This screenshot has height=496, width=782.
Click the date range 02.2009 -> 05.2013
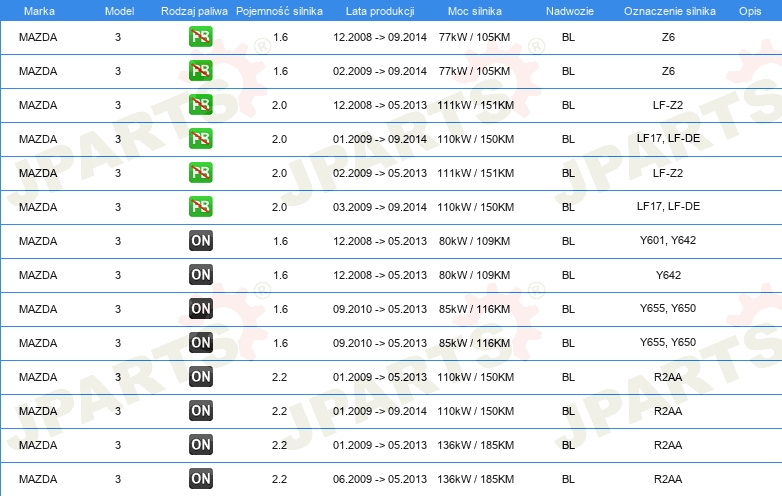[380, 173]
